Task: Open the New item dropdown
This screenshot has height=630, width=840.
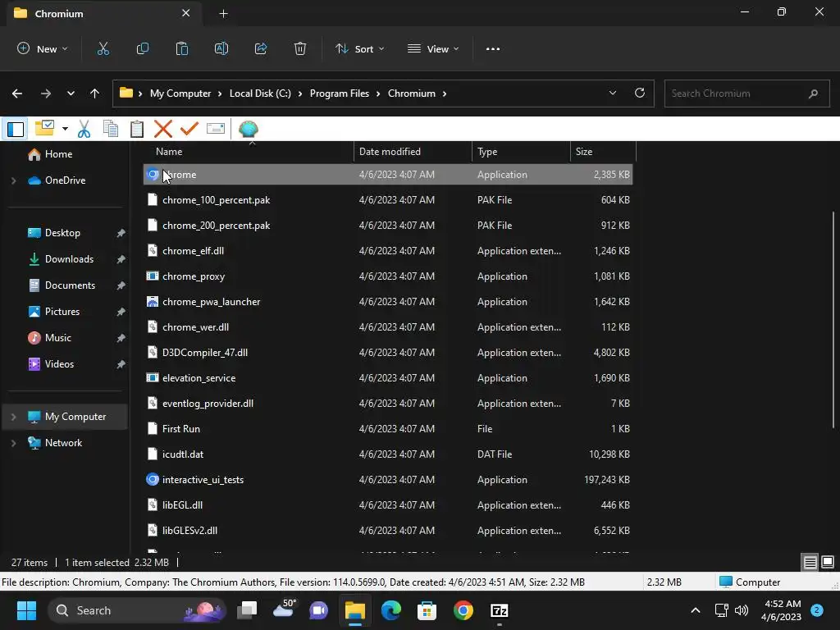Action: click(x=43, y=48)
